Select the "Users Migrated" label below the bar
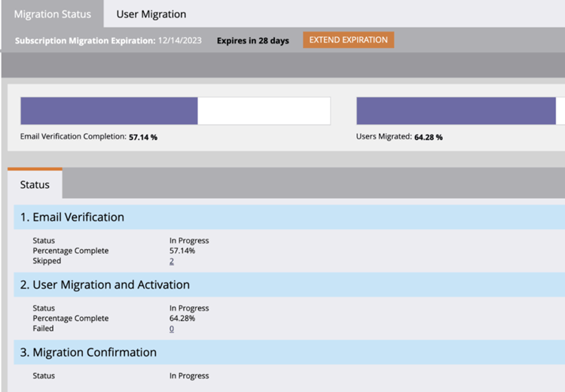This screenshot has height=392, width=565. tap(383, 138)
